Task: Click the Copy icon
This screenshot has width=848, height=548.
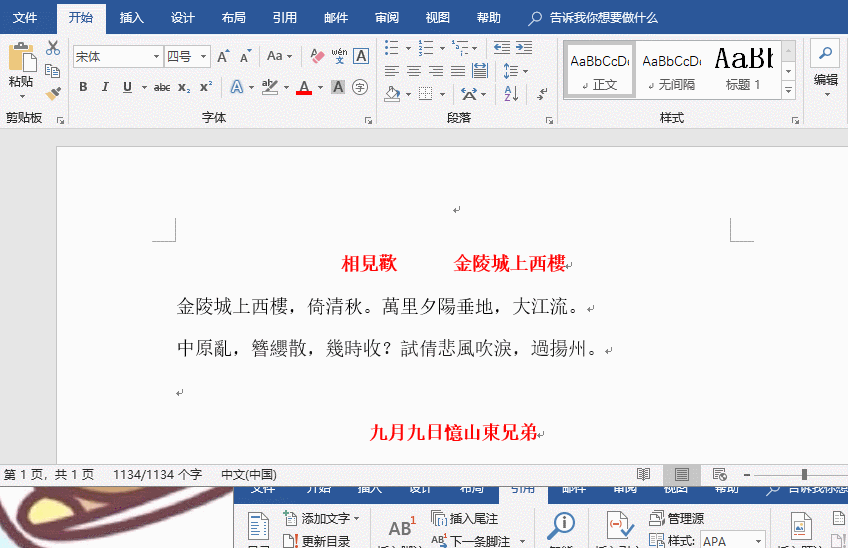Action: click(x=52, y=71)
